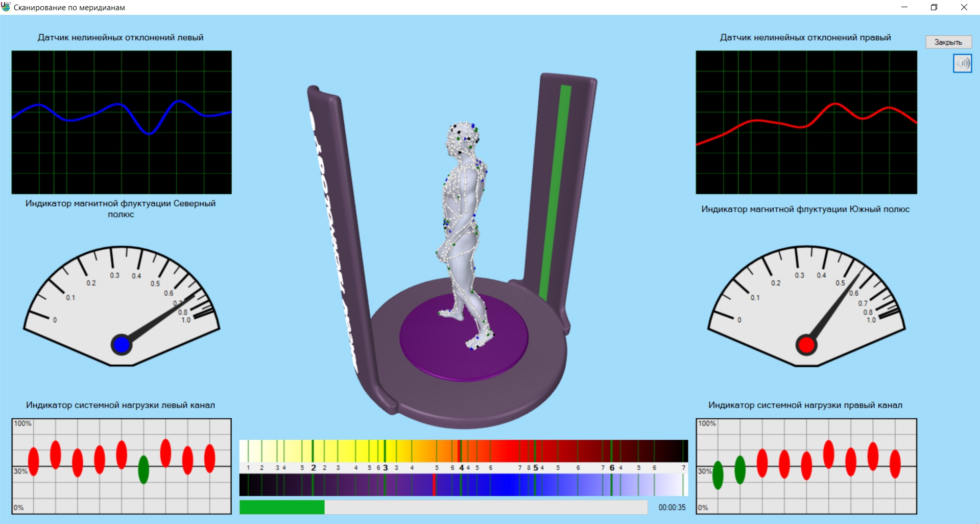Click the red waveform graph of the right sensor
Screen dimensions: 980x524
[x=806, y=122]
